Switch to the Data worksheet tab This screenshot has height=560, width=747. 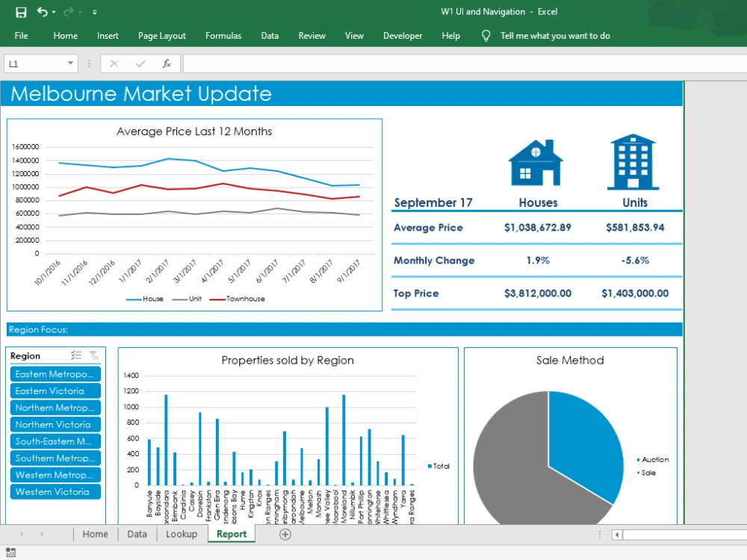pyautogui.click(x=137, y=535)
